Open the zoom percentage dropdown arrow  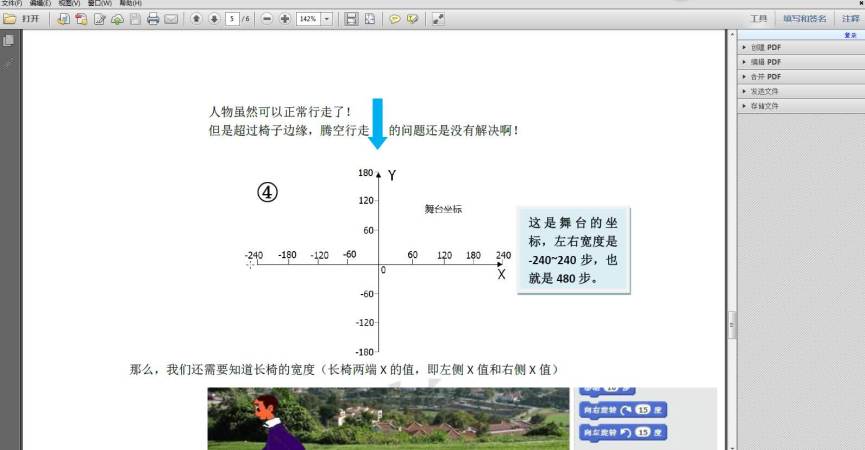pos(327,19)
